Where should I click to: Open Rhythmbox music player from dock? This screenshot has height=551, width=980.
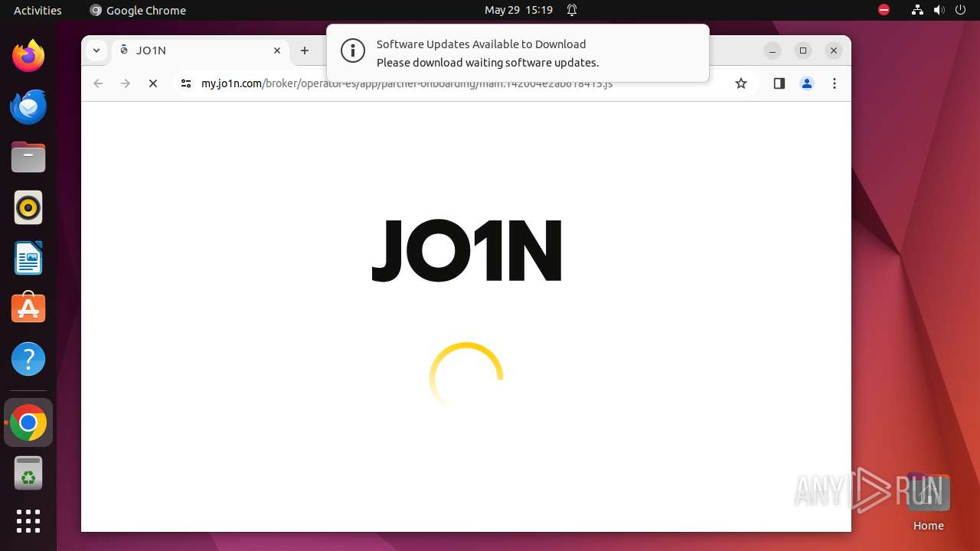click(x=28, y=208)
